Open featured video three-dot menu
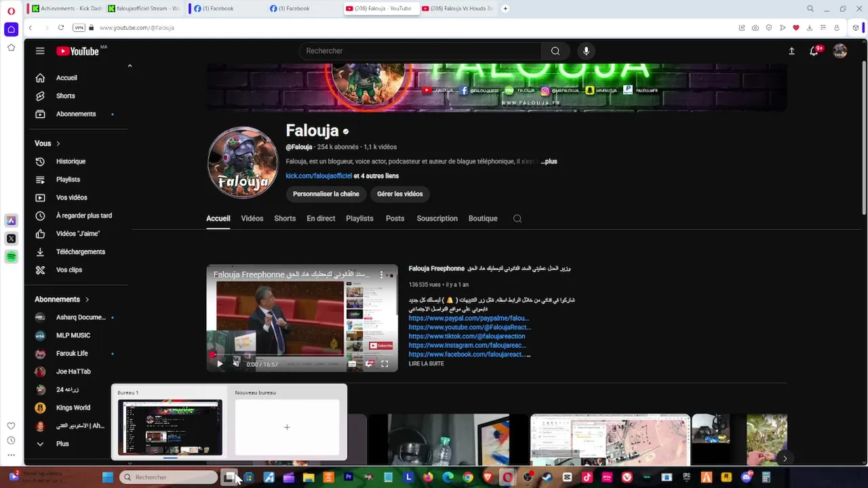 point(381,274)
